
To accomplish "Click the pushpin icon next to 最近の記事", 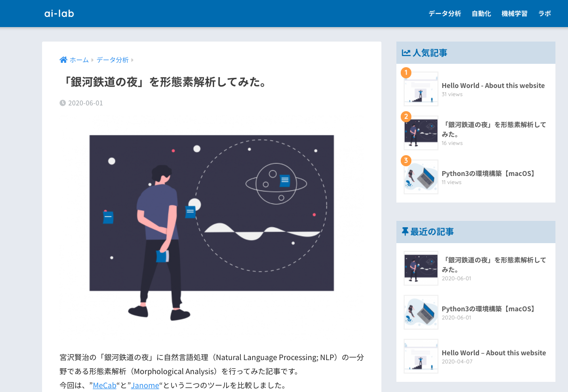I will click(x=405, y=232).
